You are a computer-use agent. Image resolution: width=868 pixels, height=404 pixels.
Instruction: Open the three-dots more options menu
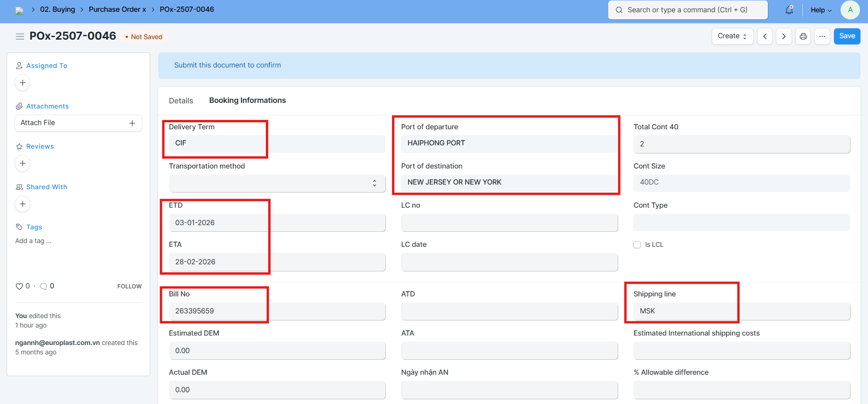[822, 36]
